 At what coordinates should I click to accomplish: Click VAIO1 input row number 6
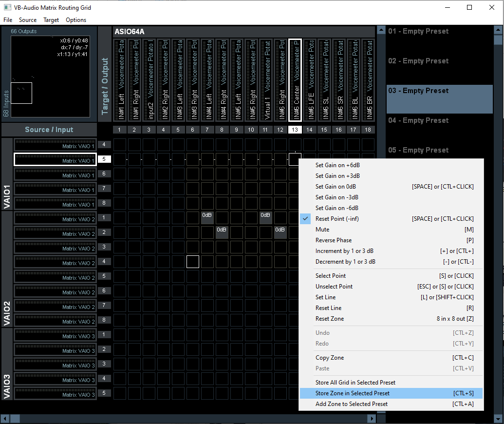(104, 174)
